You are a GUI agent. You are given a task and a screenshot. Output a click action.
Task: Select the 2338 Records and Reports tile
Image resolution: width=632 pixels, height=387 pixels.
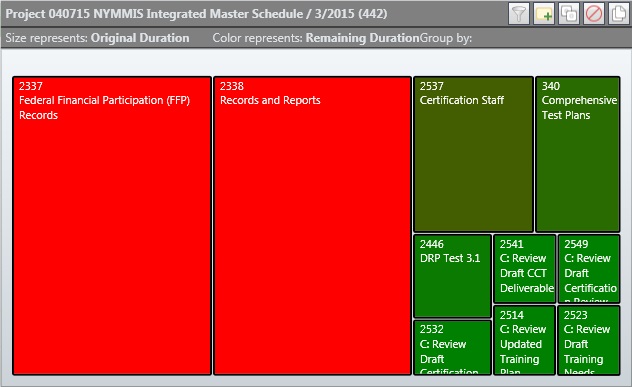point(312,226)
